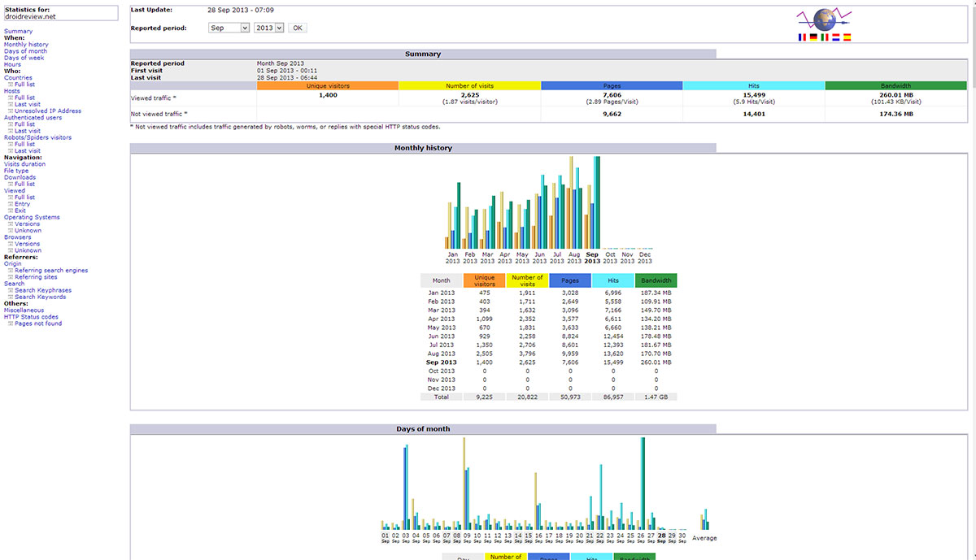
Task: Switch language with the Dutch flag
Action: [x=836, y=37]
